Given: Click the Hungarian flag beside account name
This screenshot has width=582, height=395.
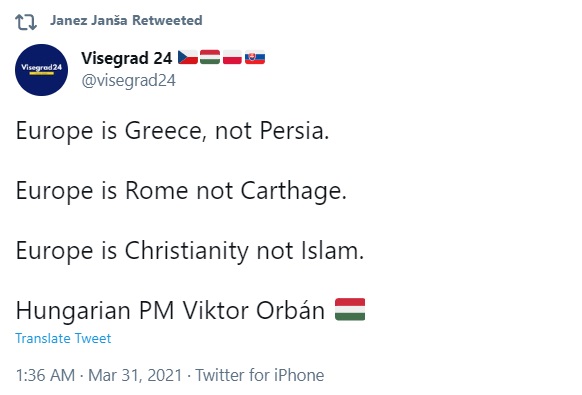Looking at the screenshot, I should (x=210, y=57).
